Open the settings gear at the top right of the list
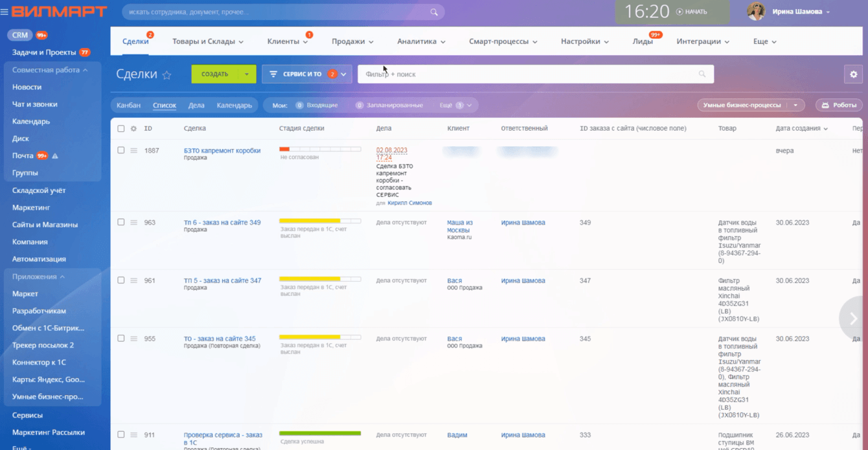868x450 pixels. 853,74
